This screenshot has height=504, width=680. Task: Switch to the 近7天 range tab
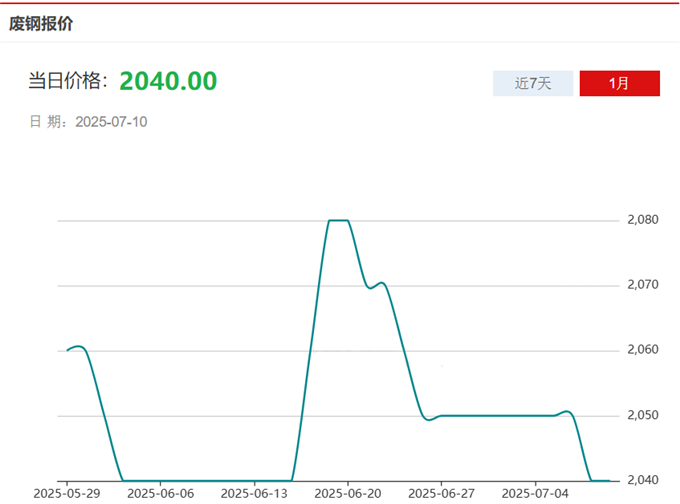coord(533,83)
